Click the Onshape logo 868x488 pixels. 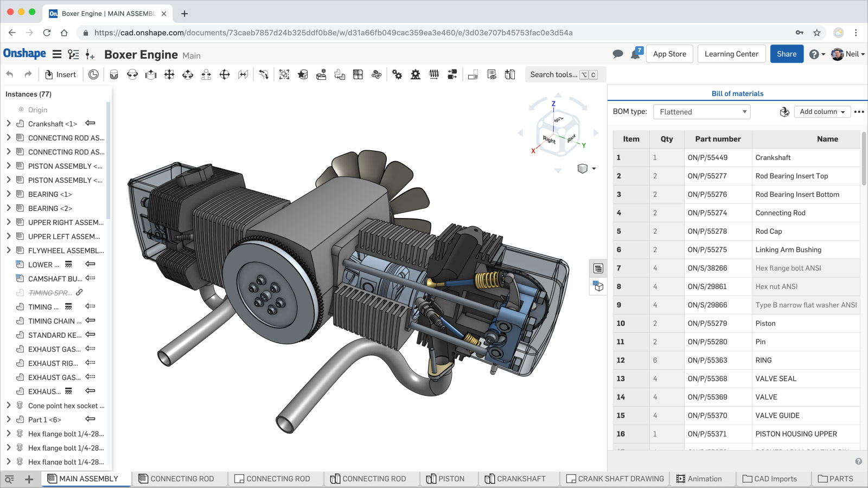[25, 54]
